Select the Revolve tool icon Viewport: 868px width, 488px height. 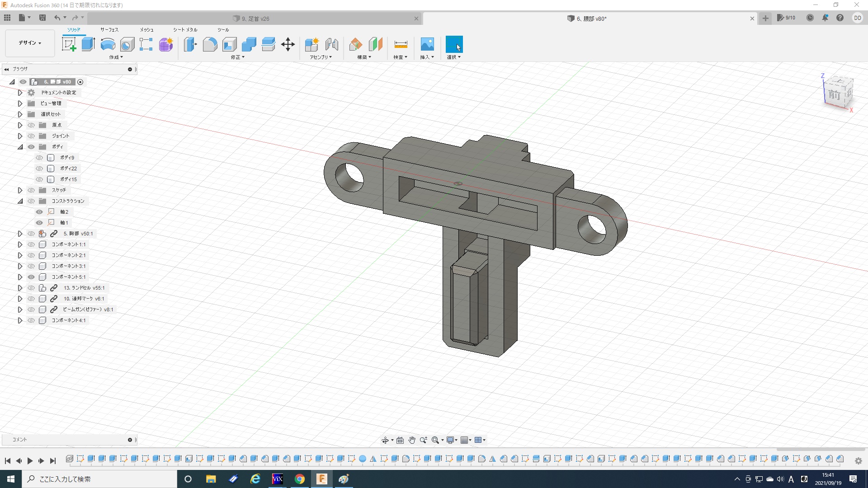108,44
